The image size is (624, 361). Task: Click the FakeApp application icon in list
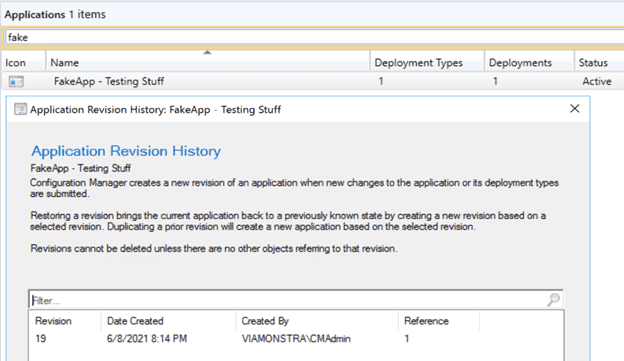(16, 82)
